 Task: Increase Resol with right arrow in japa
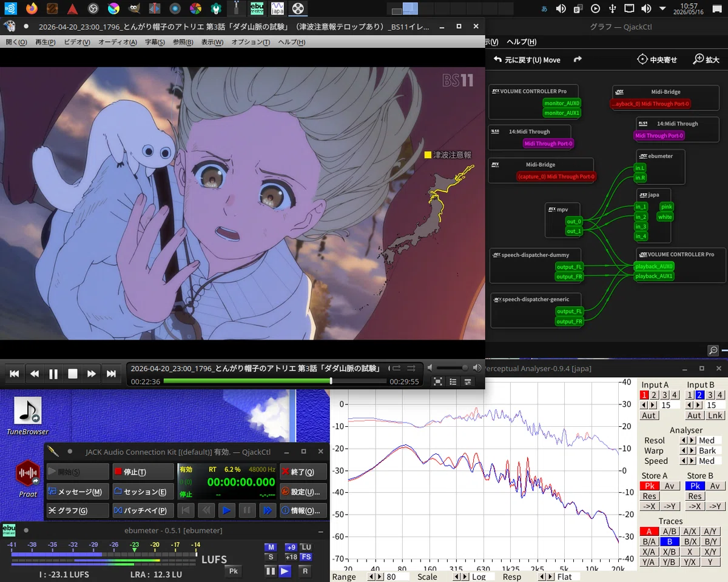tap(691, 441)
